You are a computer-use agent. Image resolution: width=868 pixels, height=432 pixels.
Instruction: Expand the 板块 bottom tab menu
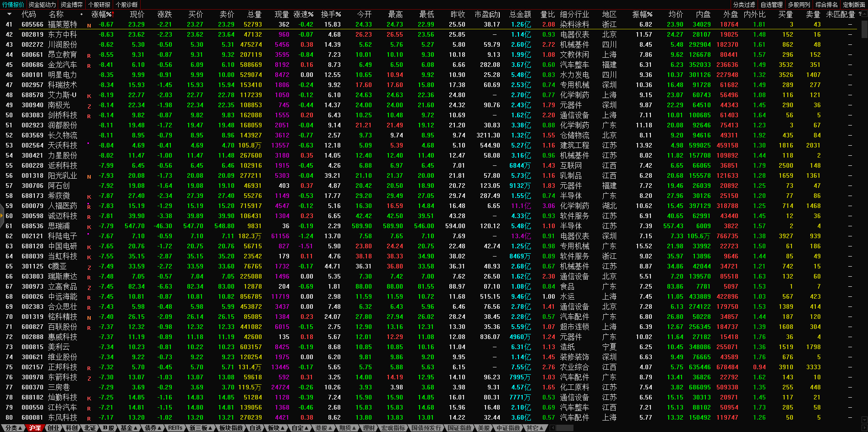pyautogui.click(x=276, y=428)
